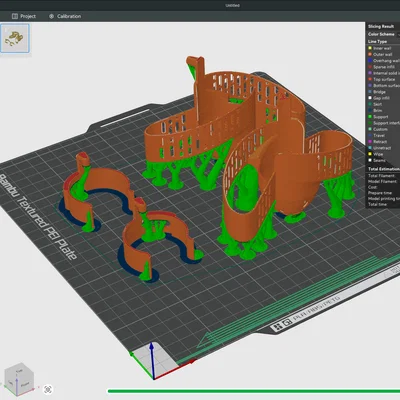Toggle Support line type visibility
Image resolution: width=400 pixels, height=400 pixels.
(381, 117)
